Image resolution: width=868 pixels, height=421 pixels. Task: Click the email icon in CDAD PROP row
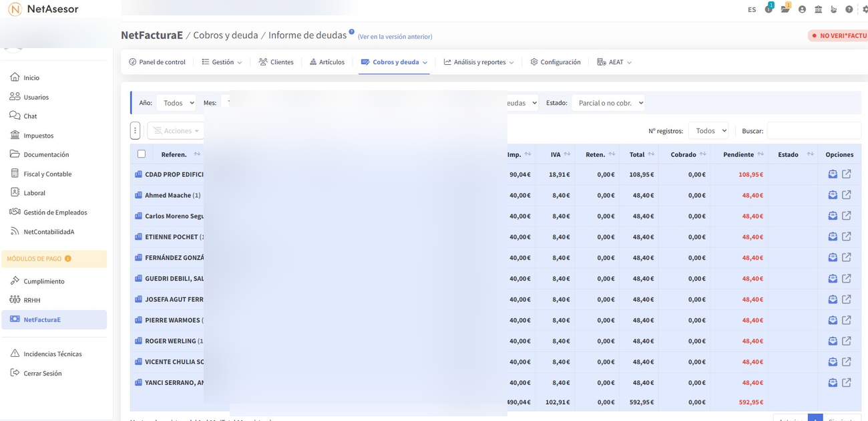(x=833, y=174)
